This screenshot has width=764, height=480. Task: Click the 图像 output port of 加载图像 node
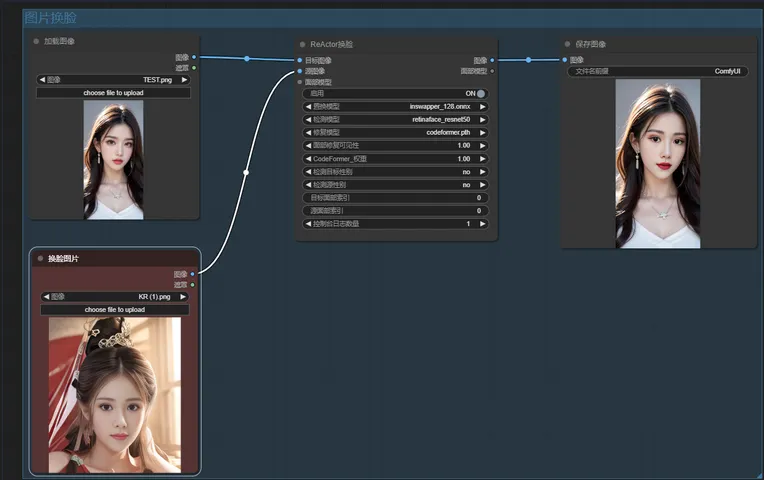point(194,57)
